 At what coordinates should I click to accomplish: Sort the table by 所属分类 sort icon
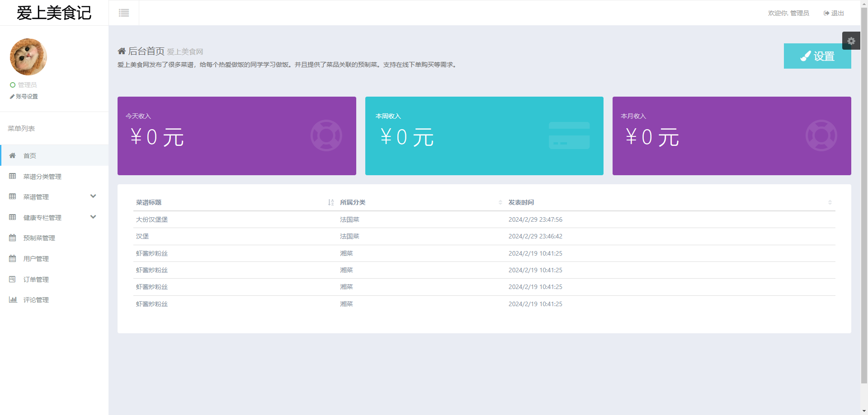pyautogui.click(x=500, y=202)
